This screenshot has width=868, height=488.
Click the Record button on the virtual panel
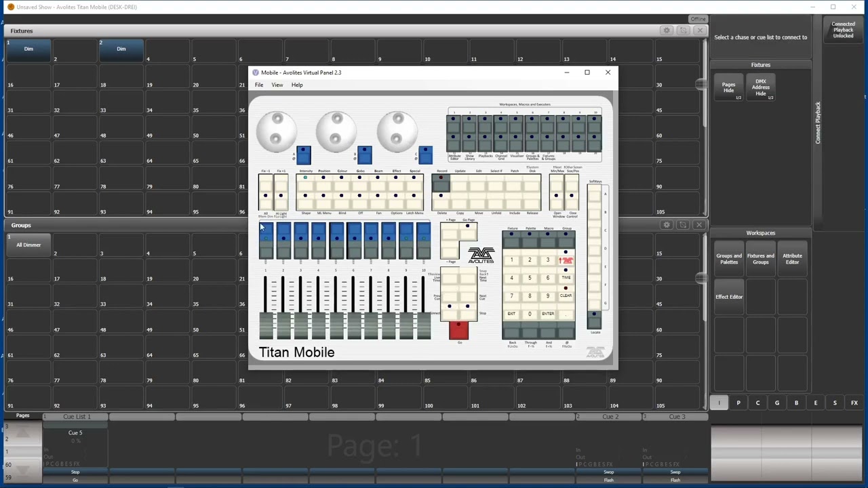tap(441, 184)
